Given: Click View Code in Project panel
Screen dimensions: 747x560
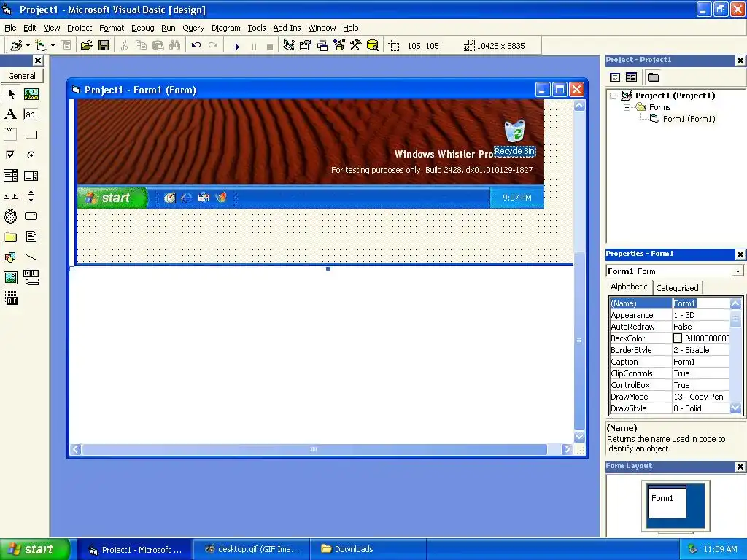Looking at the screenshot, I should click(615, 77).
